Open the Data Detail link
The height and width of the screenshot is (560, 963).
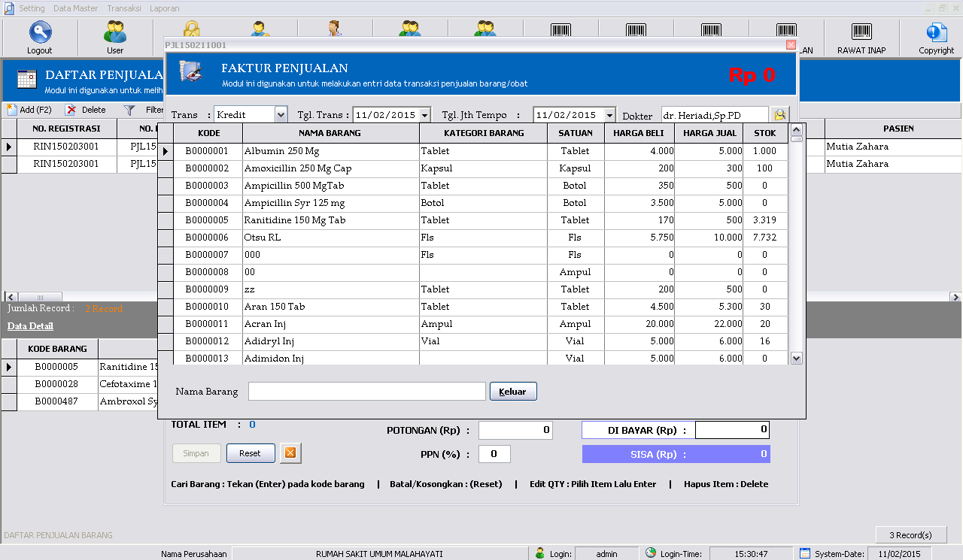[30, 326]
